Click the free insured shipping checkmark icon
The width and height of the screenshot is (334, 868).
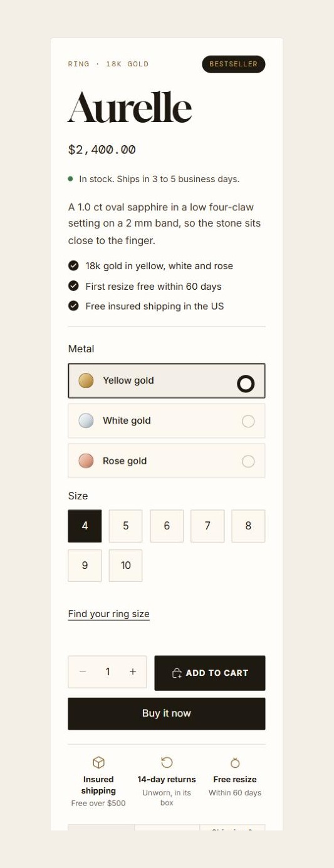[73, 306]
